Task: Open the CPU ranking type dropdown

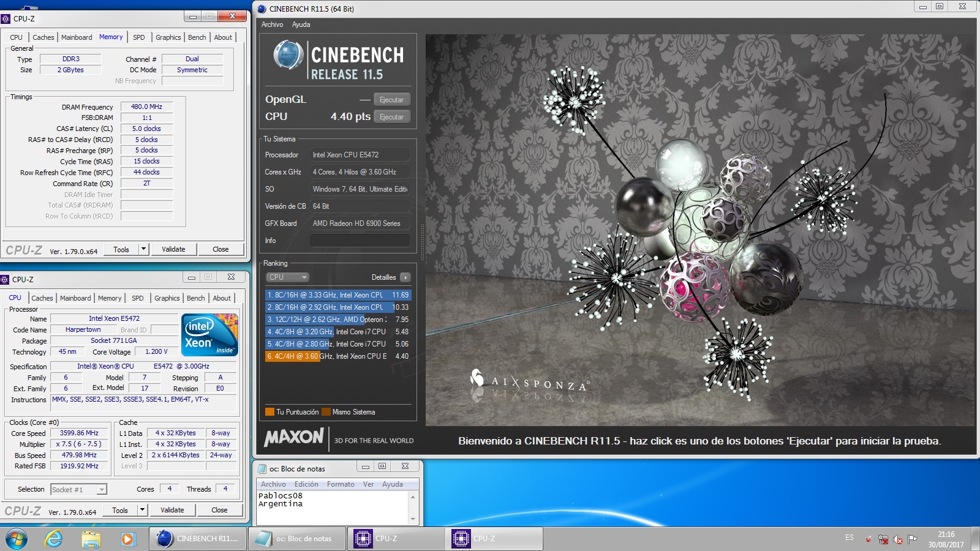Action: (287, 277)
